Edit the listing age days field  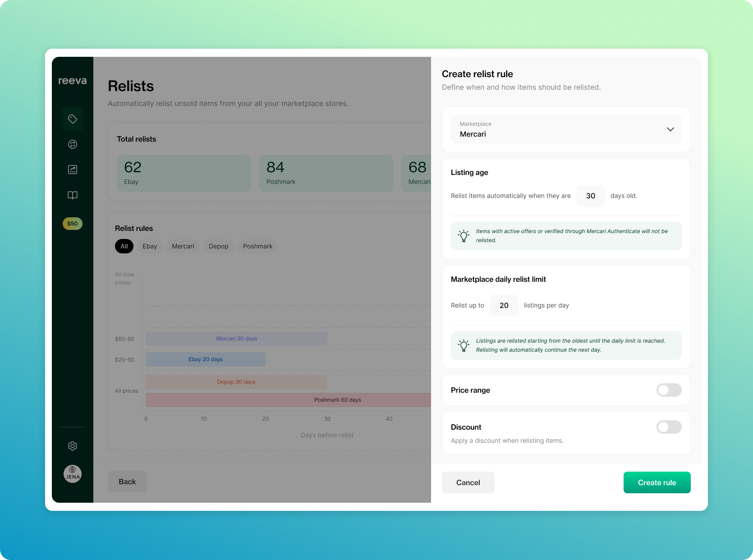591,196
